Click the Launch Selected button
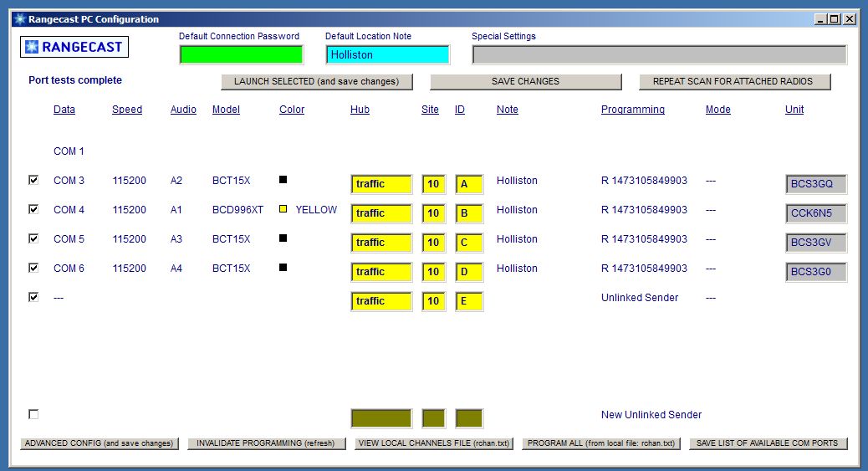Viewport: 868px width, 471px height. tap(317, 81)
